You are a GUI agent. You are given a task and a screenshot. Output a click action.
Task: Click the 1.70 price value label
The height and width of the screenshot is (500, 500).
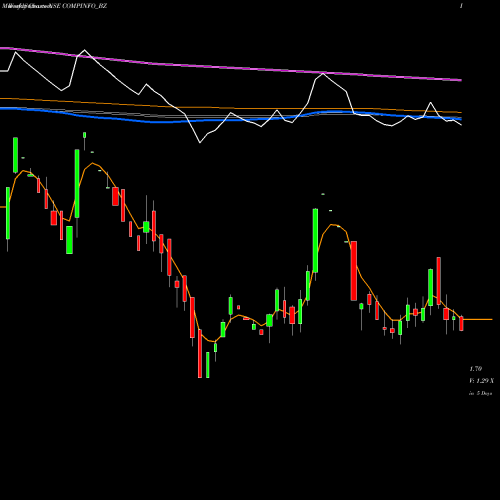[x=476, y=369]
